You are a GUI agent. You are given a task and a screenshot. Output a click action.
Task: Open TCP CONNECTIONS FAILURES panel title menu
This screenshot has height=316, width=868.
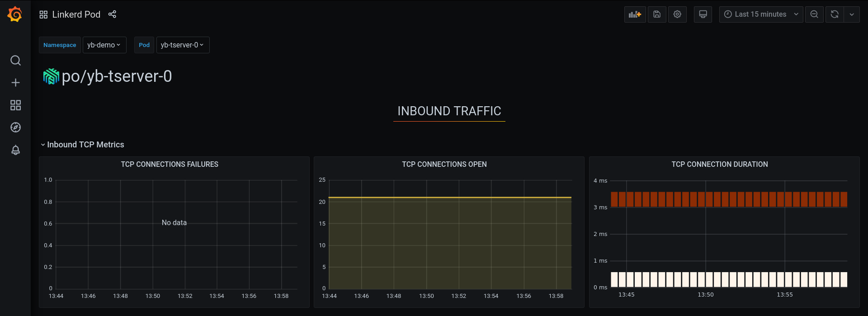[170, 165]
